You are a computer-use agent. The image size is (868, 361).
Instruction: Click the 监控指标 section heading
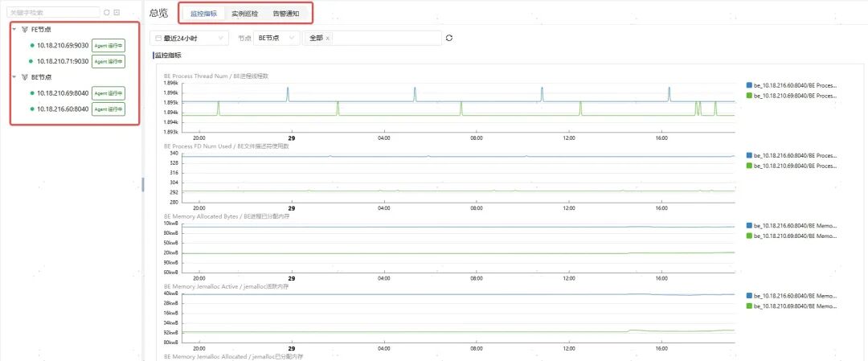168,55
